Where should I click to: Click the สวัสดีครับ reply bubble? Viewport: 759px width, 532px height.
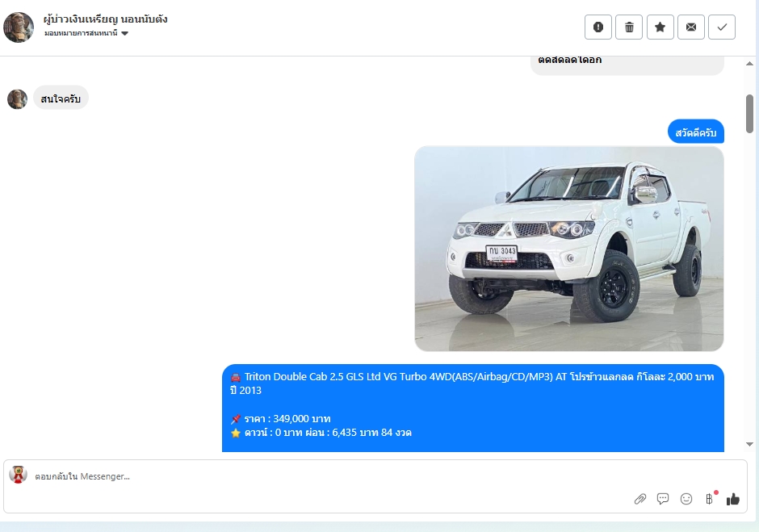695,132
